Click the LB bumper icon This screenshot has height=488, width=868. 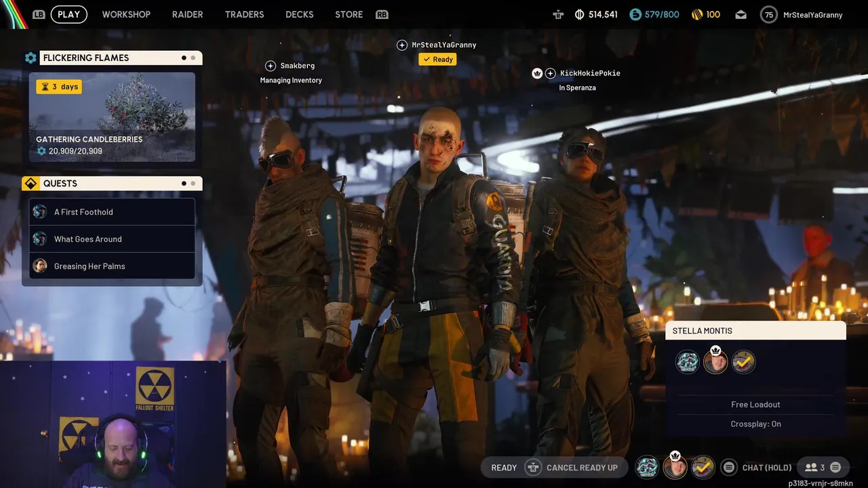pyautogui.click(x=38, y=14)
